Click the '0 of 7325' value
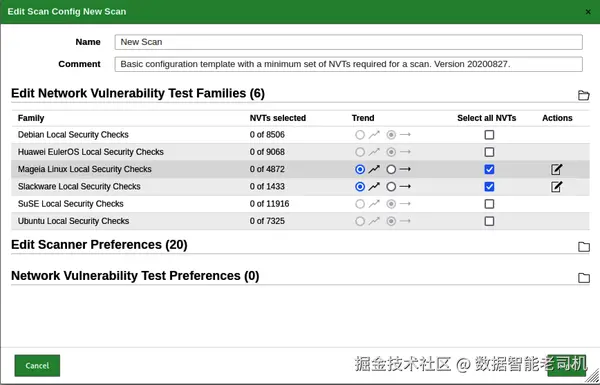Image resolution: width=600 pixels, height=385 pixels. (267, 221)
